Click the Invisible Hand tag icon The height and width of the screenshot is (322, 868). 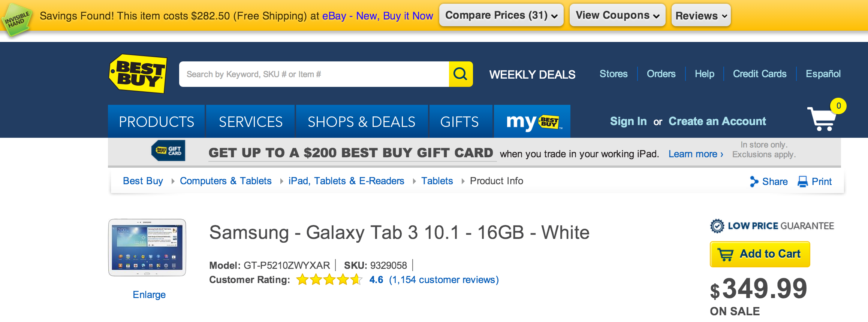point(16,19)
